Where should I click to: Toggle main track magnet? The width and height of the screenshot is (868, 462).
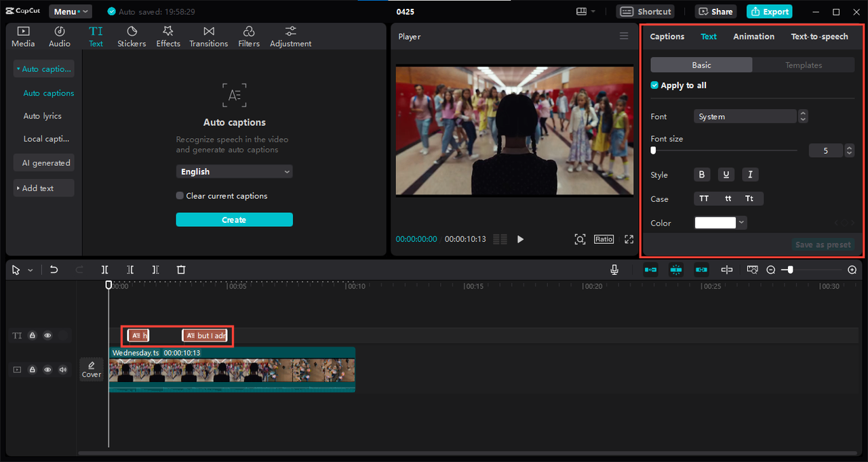point(650,270)
